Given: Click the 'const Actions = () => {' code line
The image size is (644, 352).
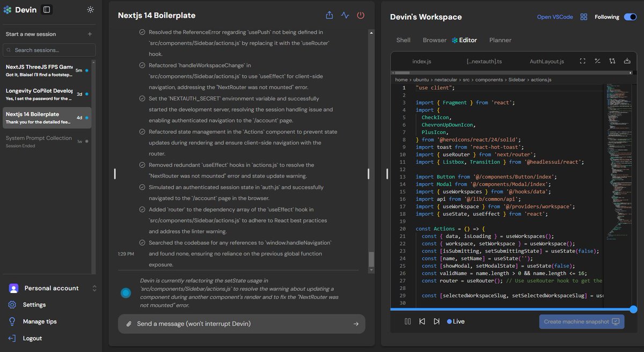Looking at the screenshot, I should tap(450, 229).
